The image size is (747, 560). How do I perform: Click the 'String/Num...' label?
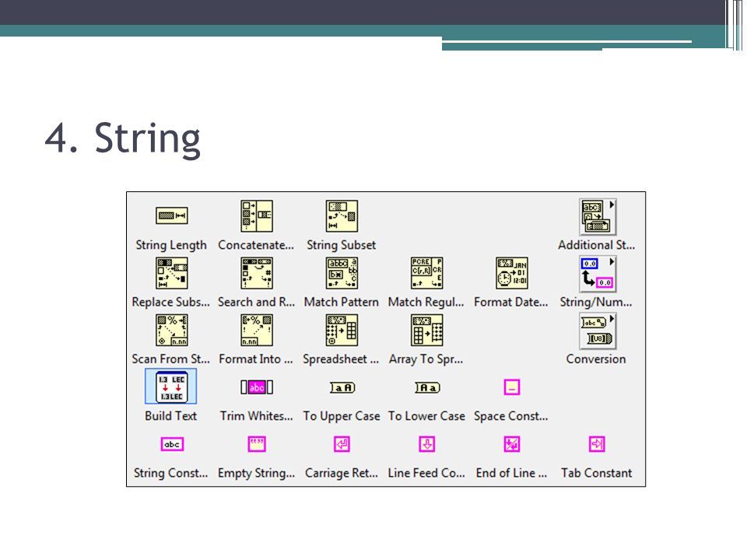coord(596,303)
